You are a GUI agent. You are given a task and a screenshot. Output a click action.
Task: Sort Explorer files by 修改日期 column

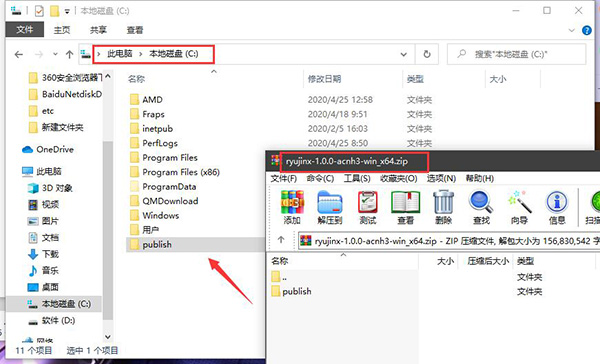click(x=324, y=79)
